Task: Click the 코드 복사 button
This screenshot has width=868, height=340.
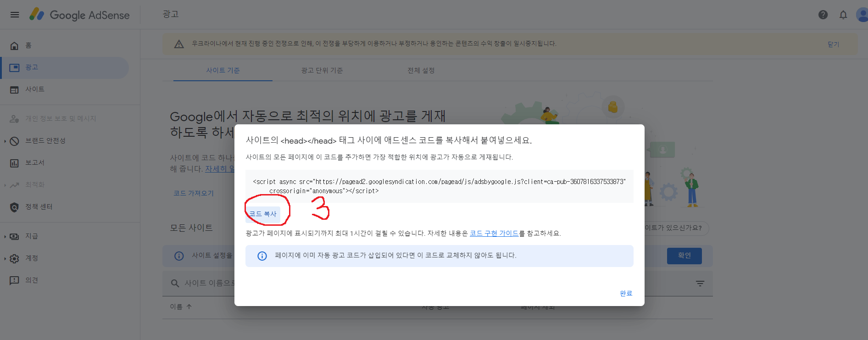Action: click(x=263, y=214)
